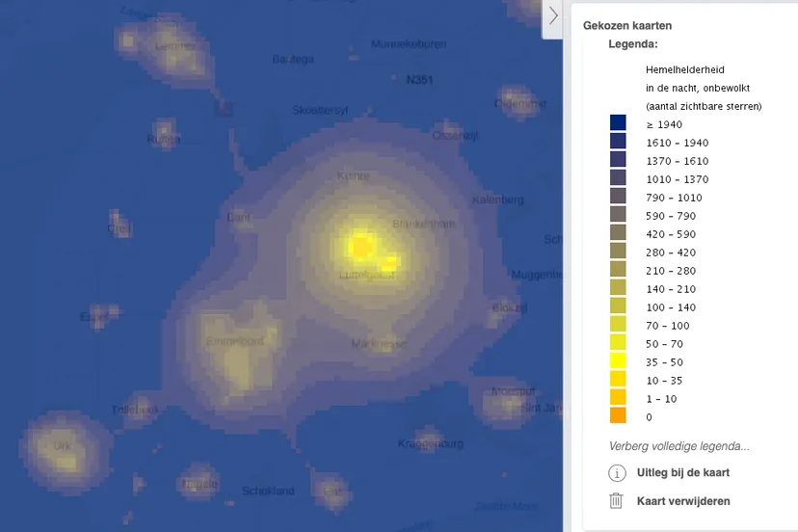Click the '790 - 1010' legend color box
This screenshot has height=532, width=798.
pos(618,197)
